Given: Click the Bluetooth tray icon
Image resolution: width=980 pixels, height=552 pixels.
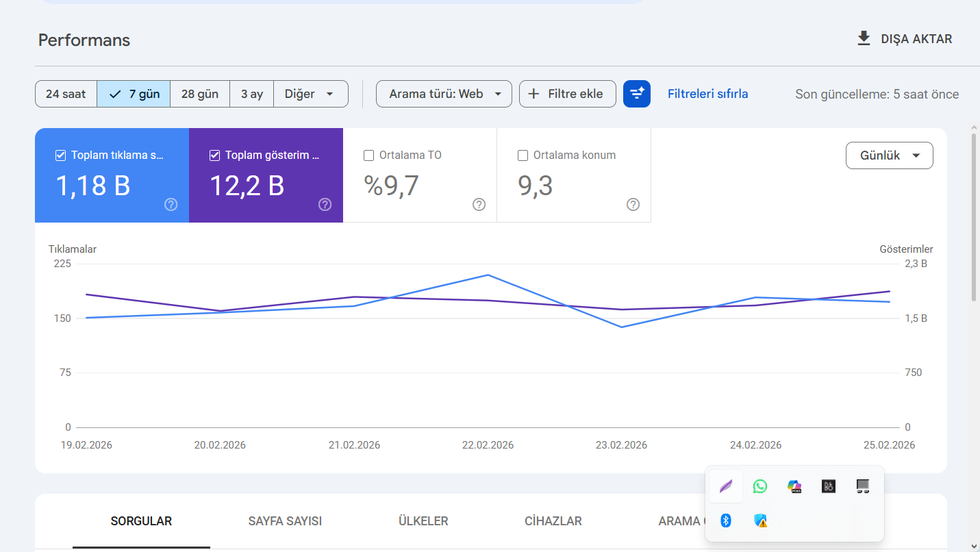Looking at the screenshot, I should (x=726, y=520).
